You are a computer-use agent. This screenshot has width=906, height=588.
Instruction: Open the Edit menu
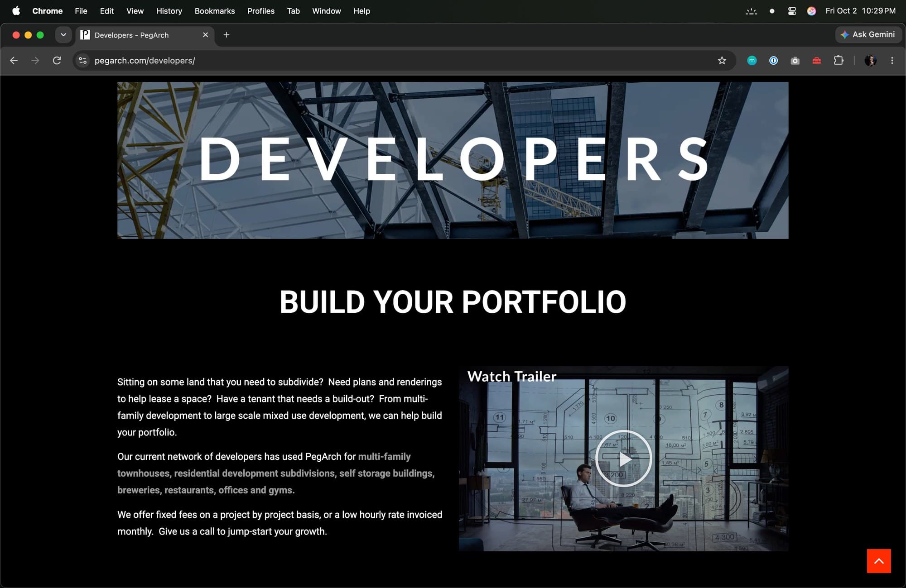[x=107, y=11]
